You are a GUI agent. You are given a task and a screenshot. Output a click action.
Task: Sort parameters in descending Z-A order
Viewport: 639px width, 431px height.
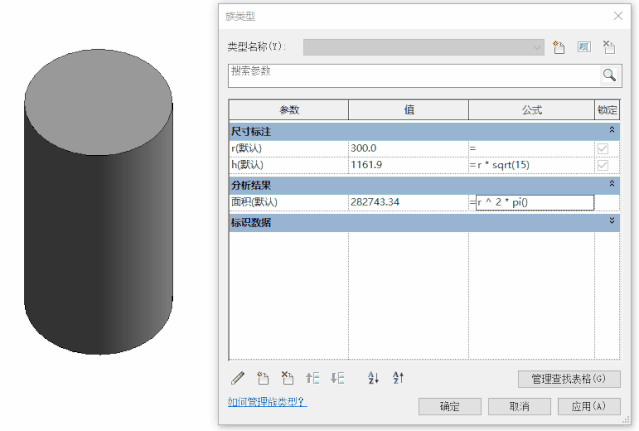398,378
